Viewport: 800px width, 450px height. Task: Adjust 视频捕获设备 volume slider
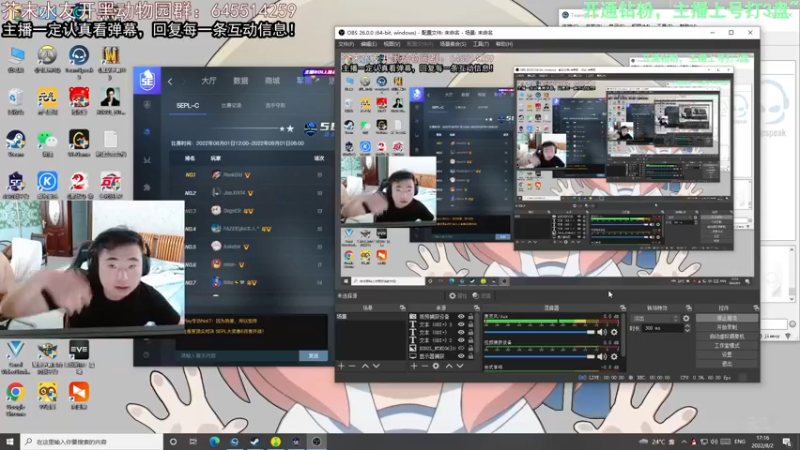(540, 357)
